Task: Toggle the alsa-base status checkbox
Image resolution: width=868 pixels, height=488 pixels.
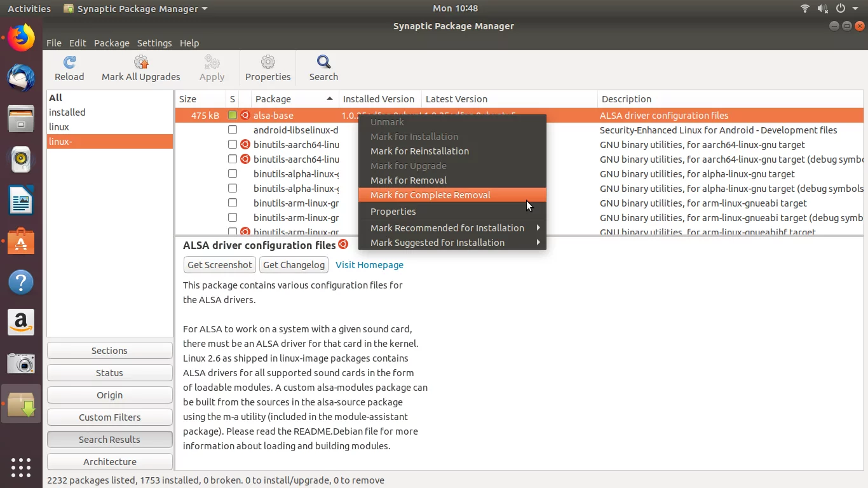Action: coord(233,116)
